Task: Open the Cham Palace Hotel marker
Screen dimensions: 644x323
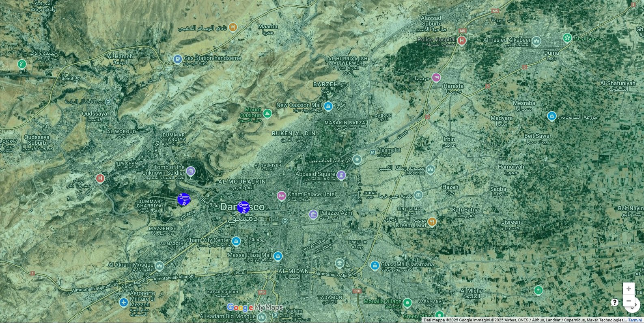Action: (281, 196)
